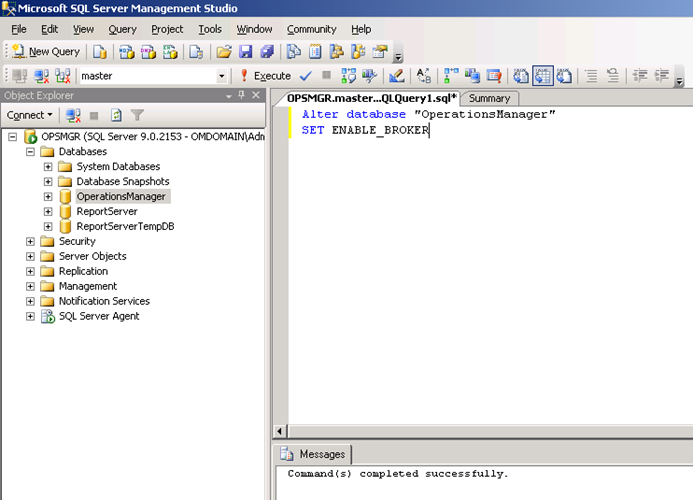
Task: Switch output to Results to File
Action: pos(564,76)
